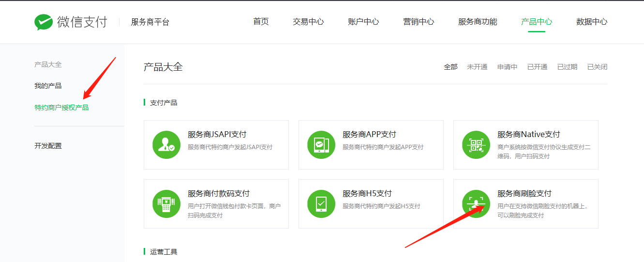644x262 pixels.
Task: Click the 服务商JSAPI支付 product icon
Action: point(166,145)
